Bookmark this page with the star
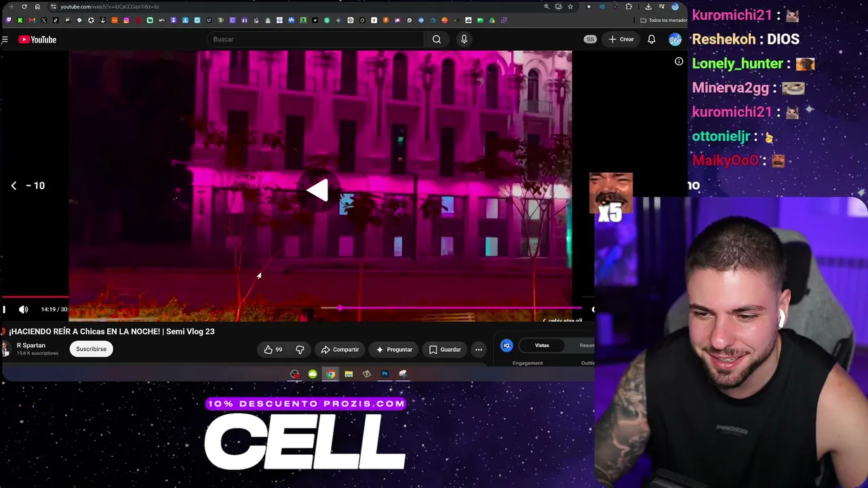This screenshot has width=868, height=488. tap(570, 7)
